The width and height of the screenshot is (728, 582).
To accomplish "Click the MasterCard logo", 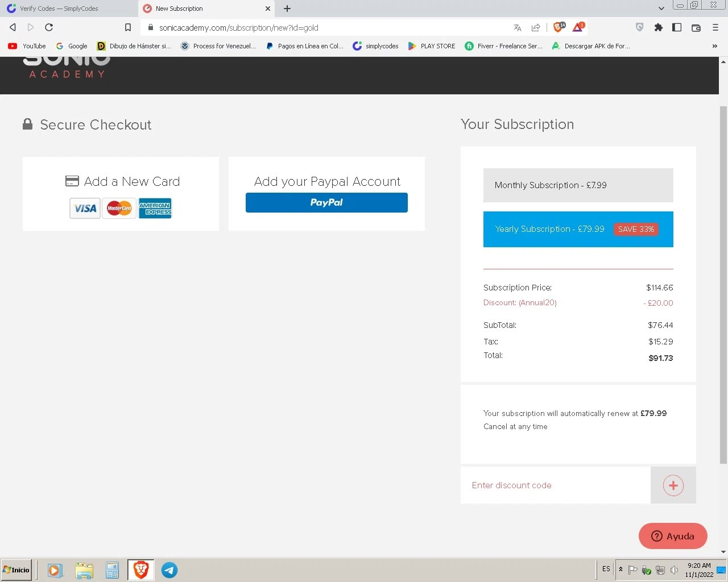I will (x=119, y=209).
